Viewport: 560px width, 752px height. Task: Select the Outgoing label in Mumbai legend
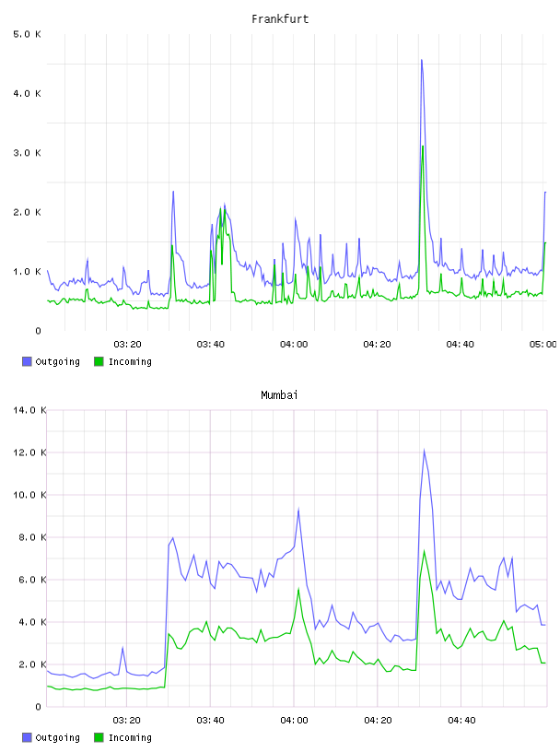tap(57, 738)
